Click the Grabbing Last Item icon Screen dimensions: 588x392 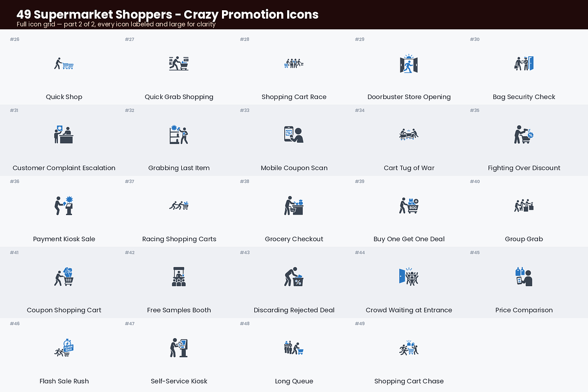coord(179,135)
